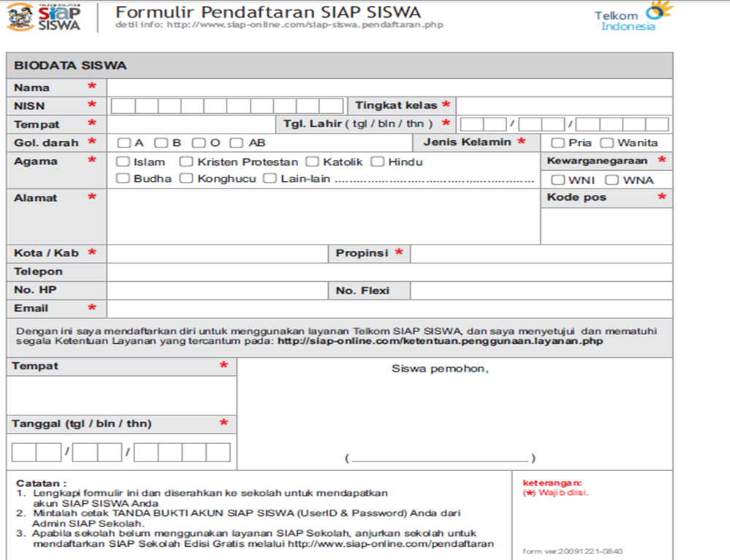Open the siap-siswa.pendaftaran.php info link

point(305,25)
